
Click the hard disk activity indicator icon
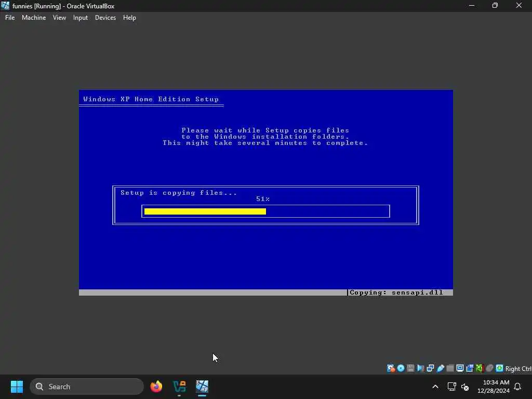click(391, 368)
